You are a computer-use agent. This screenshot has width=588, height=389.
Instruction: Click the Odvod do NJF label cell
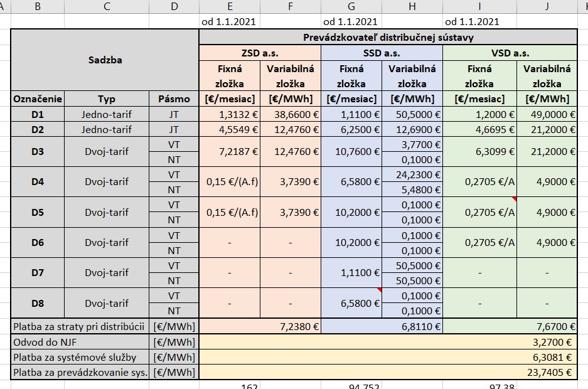pos(80,342)
